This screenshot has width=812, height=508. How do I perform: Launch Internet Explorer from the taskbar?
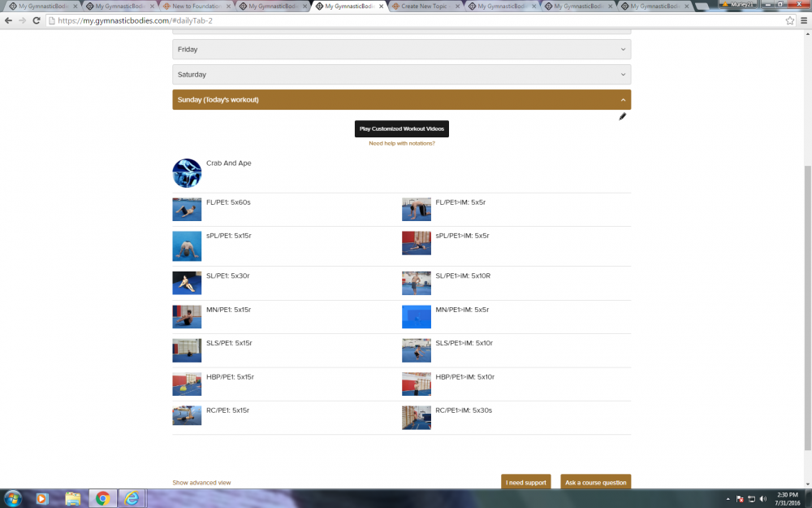(132, 499)
